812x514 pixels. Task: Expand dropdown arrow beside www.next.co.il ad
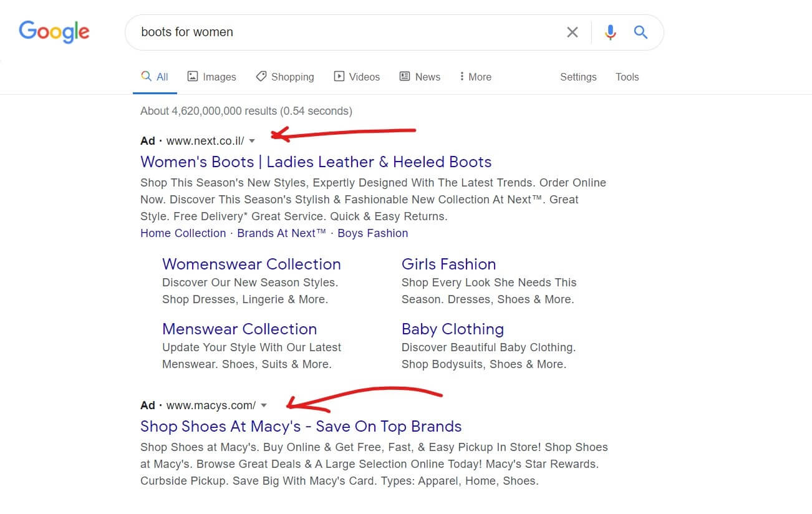252,142
